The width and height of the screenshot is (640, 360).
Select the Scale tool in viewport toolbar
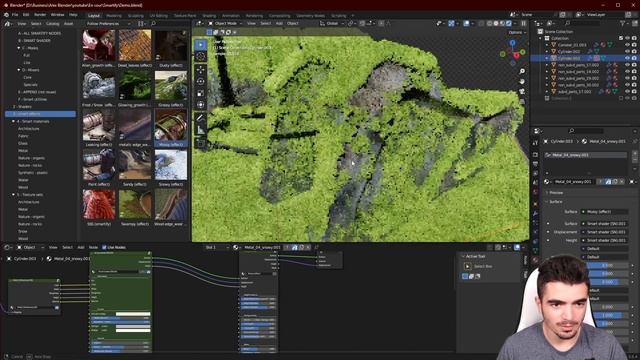pos(200,93)
